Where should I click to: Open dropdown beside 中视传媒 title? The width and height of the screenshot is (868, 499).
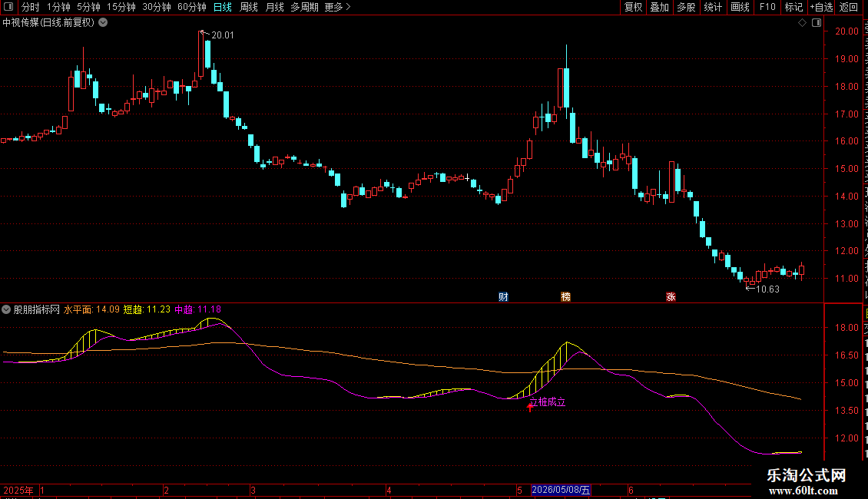click(x=103, y=23)
